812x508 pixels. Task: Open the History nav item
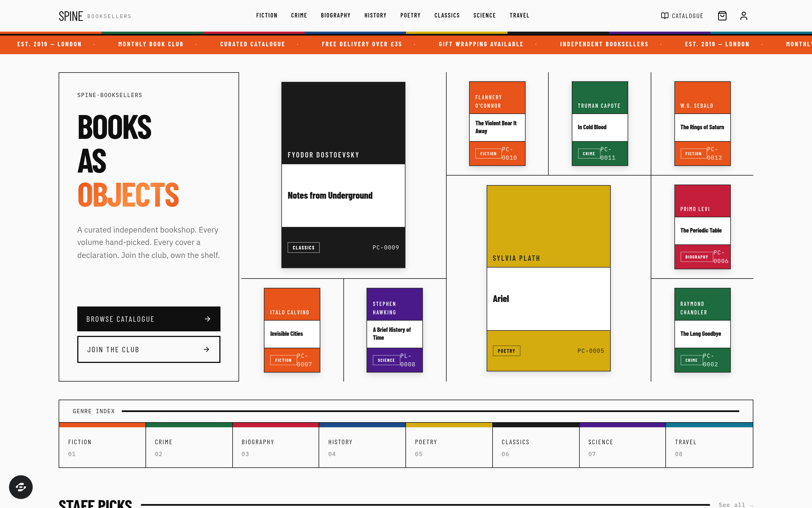tap(376, 16)
